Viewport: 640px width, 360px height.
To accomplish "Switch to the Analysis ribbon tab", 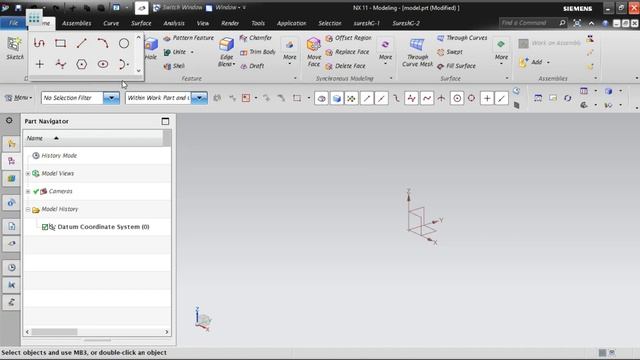I will click(174, 23).
